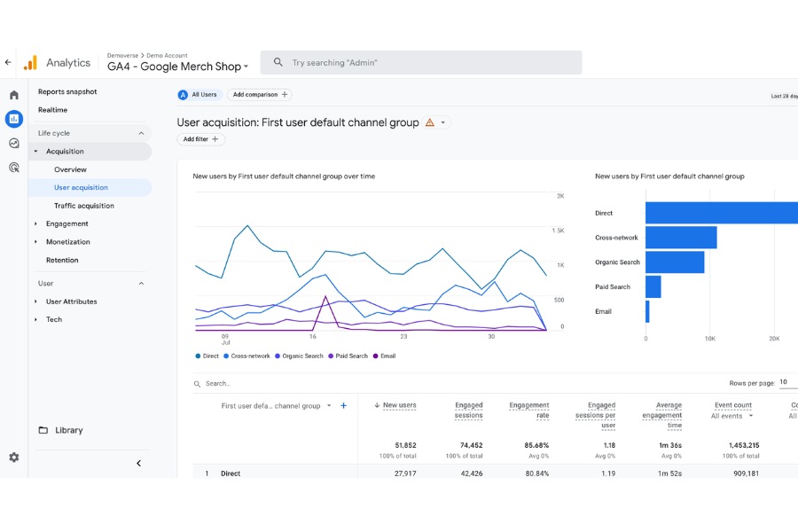The width and height of the screenshot is (798, 532).
Task: Click the Direct bar in bar chart
Action: tap(722, 213)
